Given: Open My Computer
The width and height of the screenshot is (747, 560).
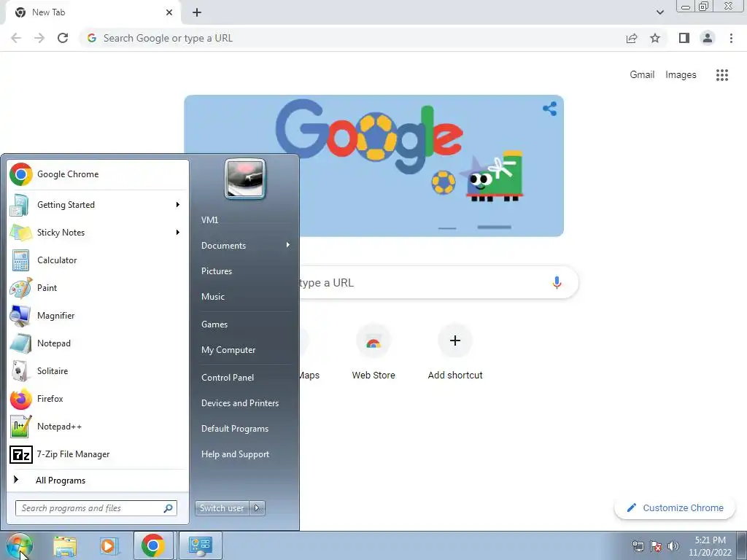Looking at the screenshot, I should [x=228, y=350].
